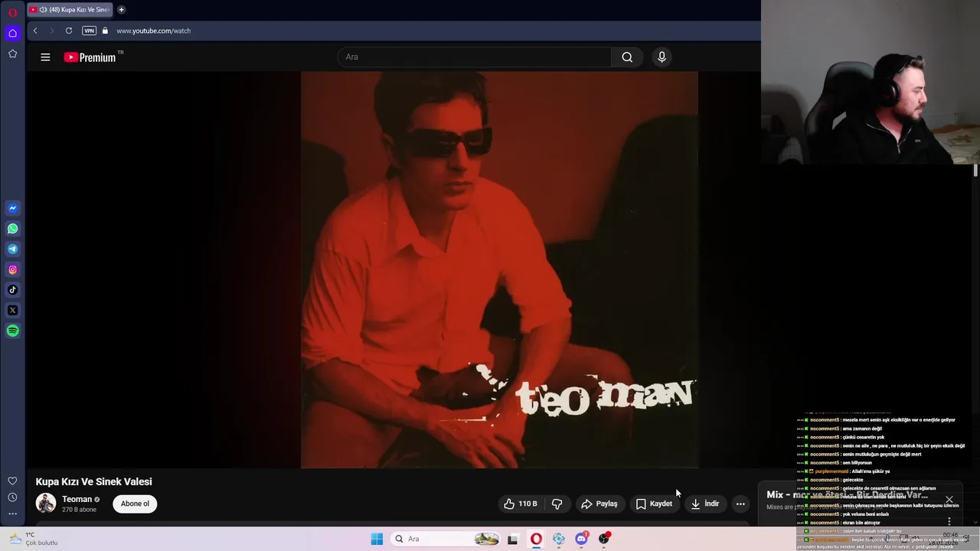
Task: Open the last taskbar app with red dot
Action: pos(604,539)
